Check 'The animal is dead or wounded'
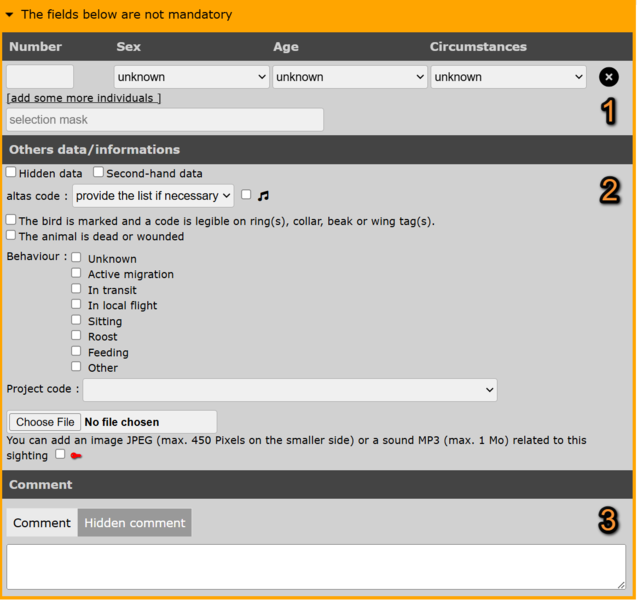637x600 pixels. [x=11, y=235]
